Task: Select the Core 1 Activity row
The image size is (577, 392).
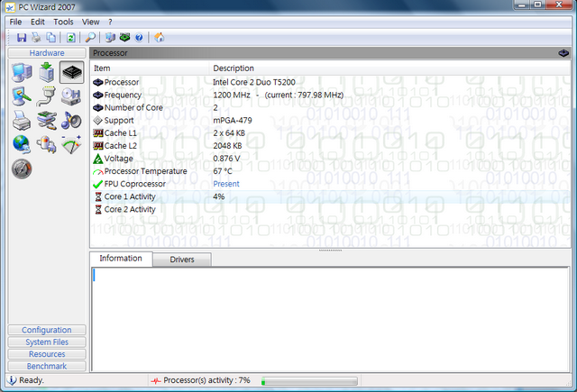Action: point(330,196)
